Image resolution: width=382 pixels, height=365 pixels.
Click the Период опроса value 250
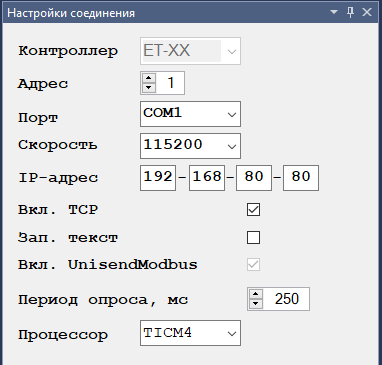[x=286, y=299]
